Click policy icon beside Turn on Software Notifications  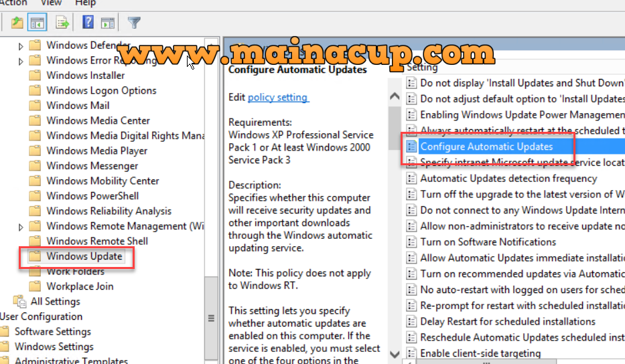[x=411, y=242]
